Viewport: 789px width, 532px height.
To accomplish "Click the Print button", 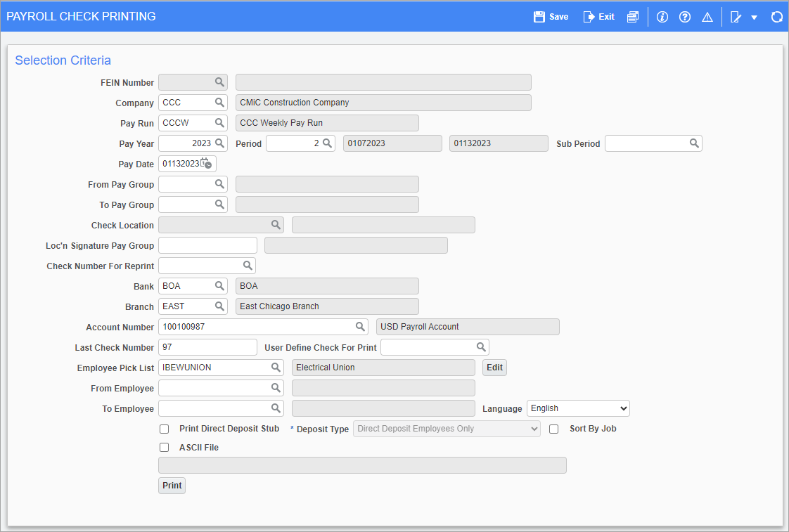I will click(172, 486).
